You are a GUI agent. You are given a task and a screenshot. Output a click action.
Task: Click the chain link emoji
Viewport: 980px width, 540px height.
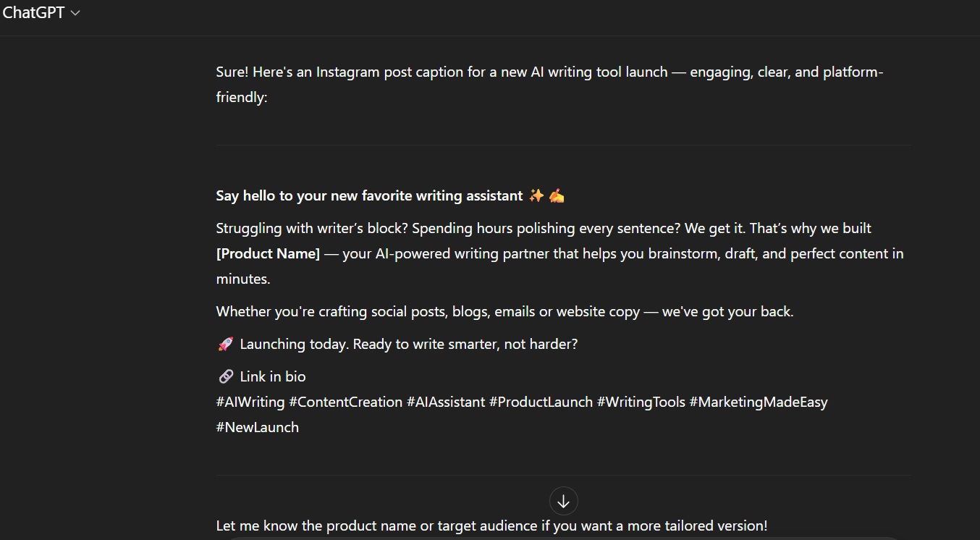[x=225, y=376]
